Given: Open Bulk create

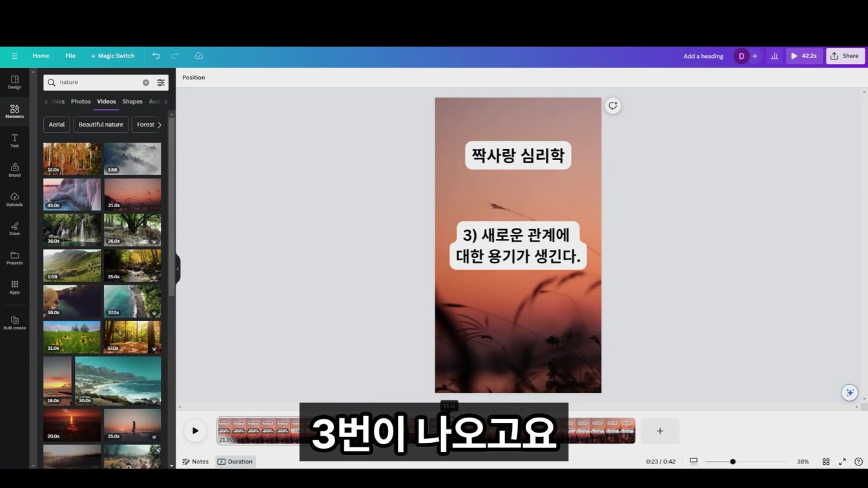Looking at the screenshot, I should [x=14, y=323].
